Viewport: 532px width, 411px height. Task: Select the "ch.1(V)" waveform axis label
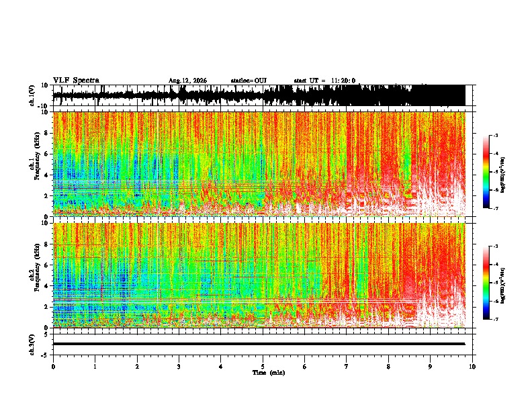[32, 96]
